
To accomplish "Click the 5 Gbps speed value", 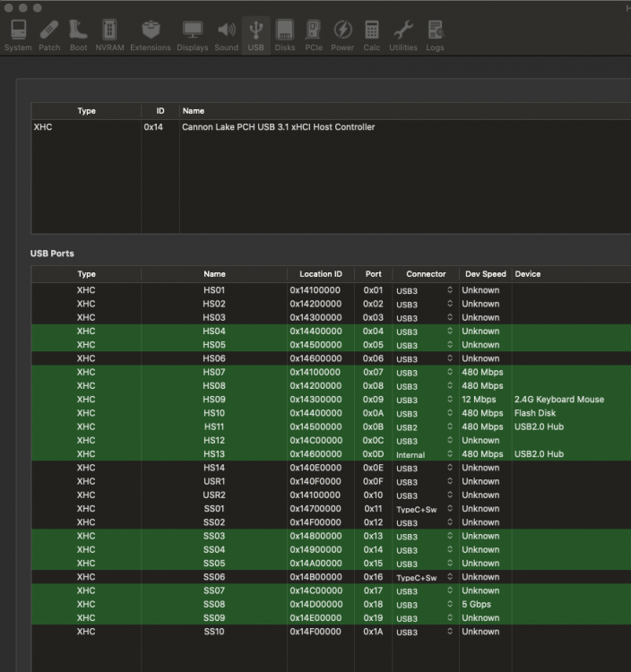I will (476, 605).
